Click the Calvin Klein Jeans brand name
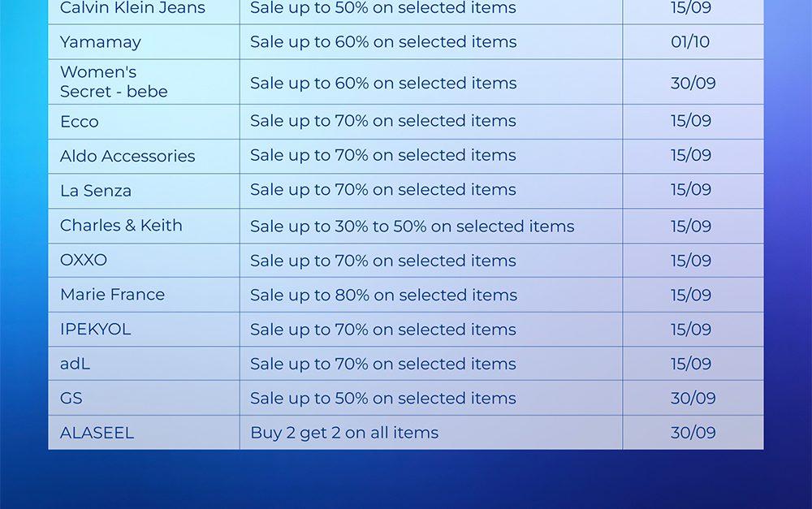The image size is (812, 509). point(132,9)
